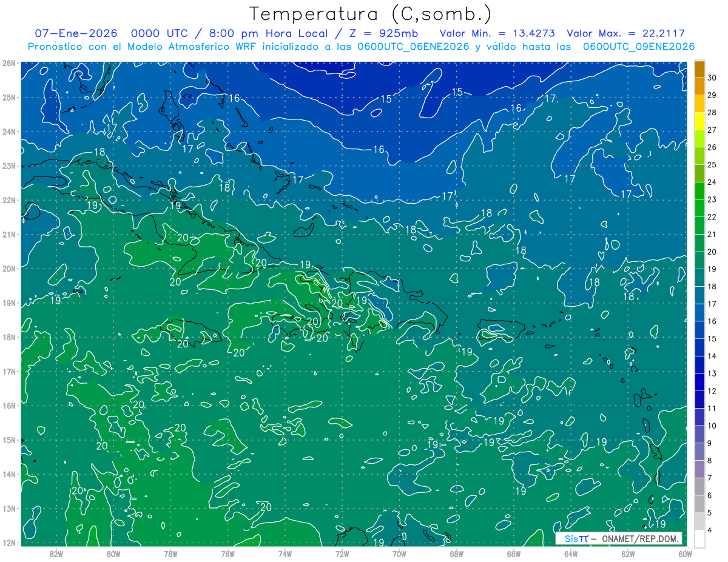Click latitude axis label "16N"

point(9,406)
